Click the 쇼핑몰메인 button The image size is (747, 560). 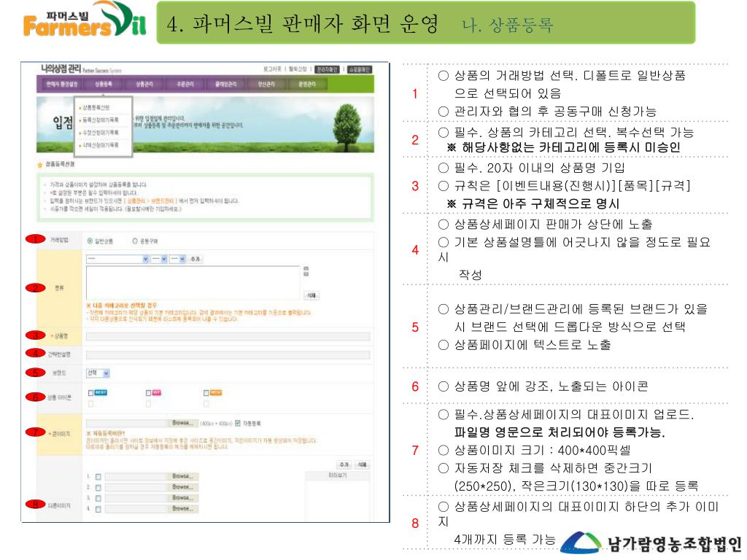pyautogui.click(x=359, y=69)
